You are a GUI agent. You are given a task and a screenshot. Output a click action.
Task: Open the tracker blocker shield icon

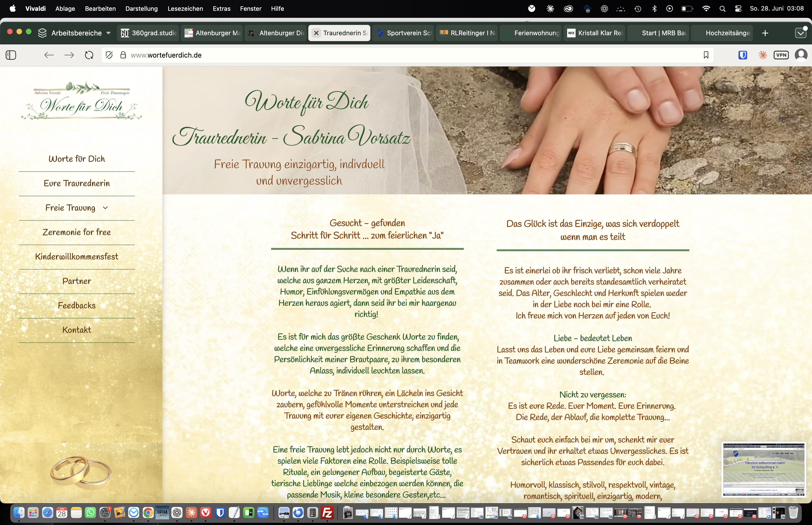click(x=109, y=55)
